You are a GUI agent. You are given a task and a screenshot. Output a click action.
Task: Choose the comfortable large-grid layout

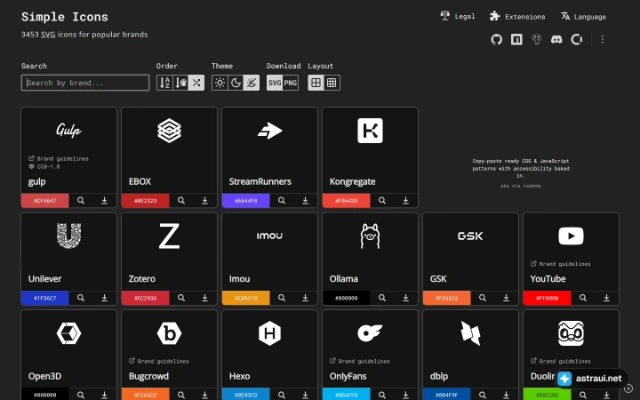click(316, 83)
